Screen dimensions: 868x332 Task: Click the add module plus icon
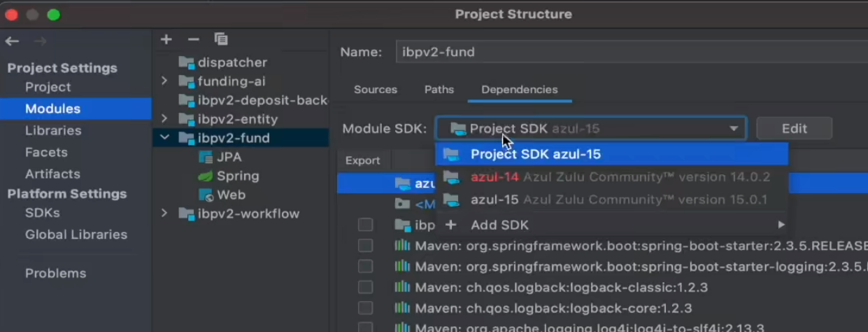click(x=166, y=39)
